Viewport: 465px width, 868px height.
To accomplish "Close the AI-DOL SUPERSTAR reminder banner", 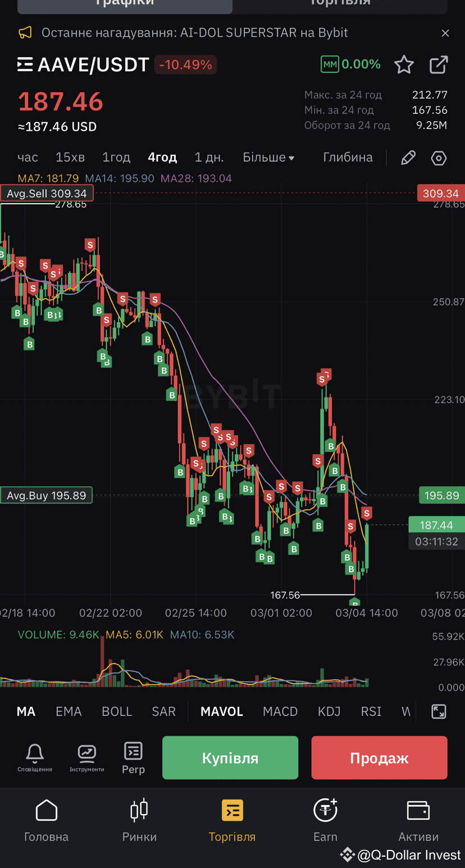I will (445, 33).
